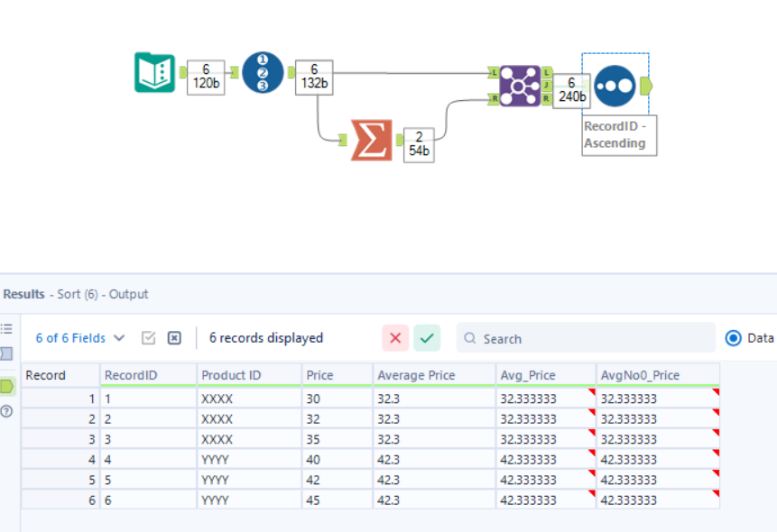The image size is (777, 532).
Task: Click the metadata list icon in results sidebar
Action: coord(7,329)
